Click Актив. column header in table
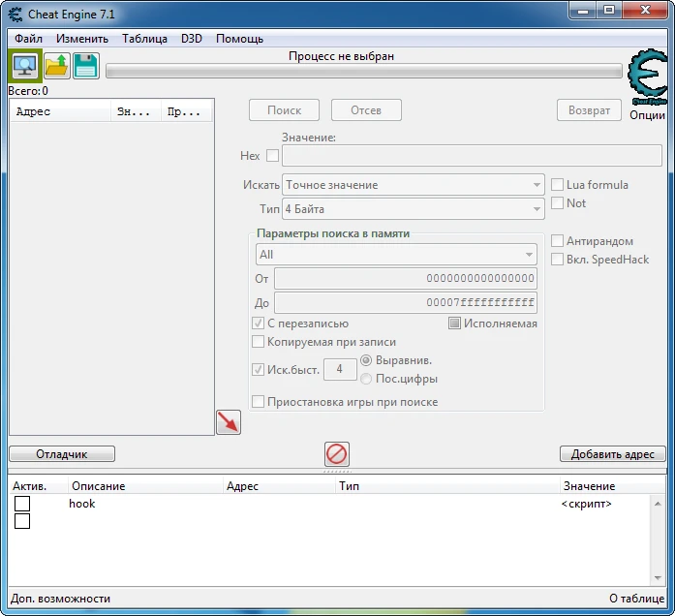The height and width of the screenshot is (616, 675). 38,486
